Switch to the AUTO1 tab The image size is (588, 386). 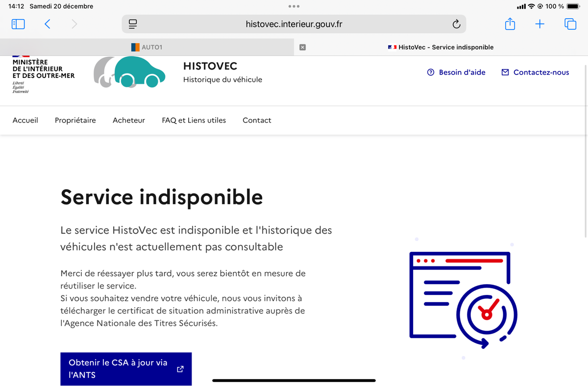[147, 48]
